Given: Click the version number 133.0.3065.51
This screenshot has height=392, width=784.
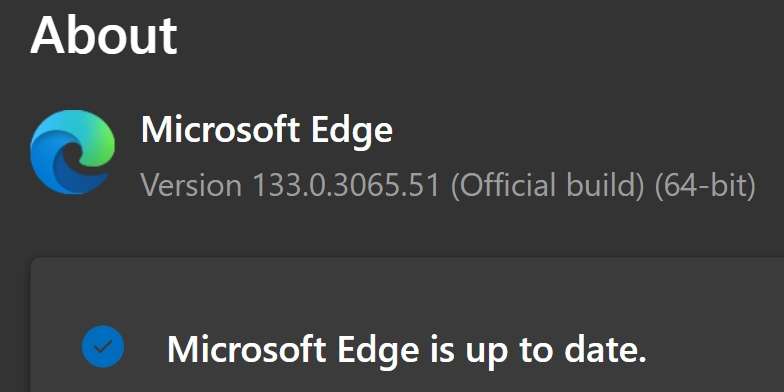Looking at the screenshot, I should coord(346,184).
